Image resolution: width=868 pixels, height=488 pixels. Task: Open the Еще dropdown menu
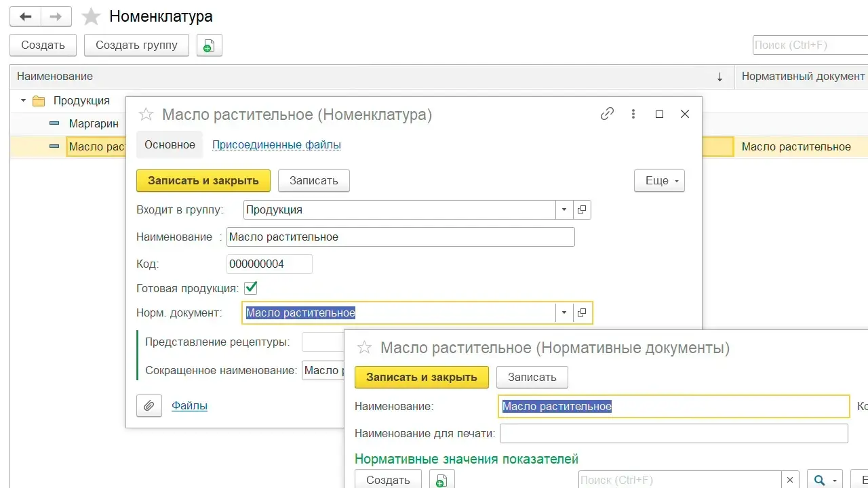659,181
